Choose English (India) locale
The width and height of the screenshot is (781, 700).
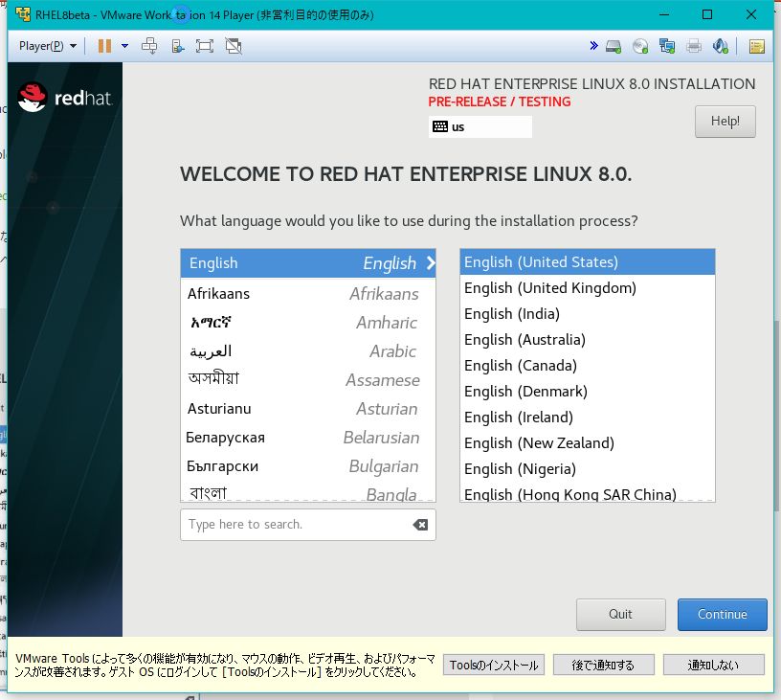588,314
